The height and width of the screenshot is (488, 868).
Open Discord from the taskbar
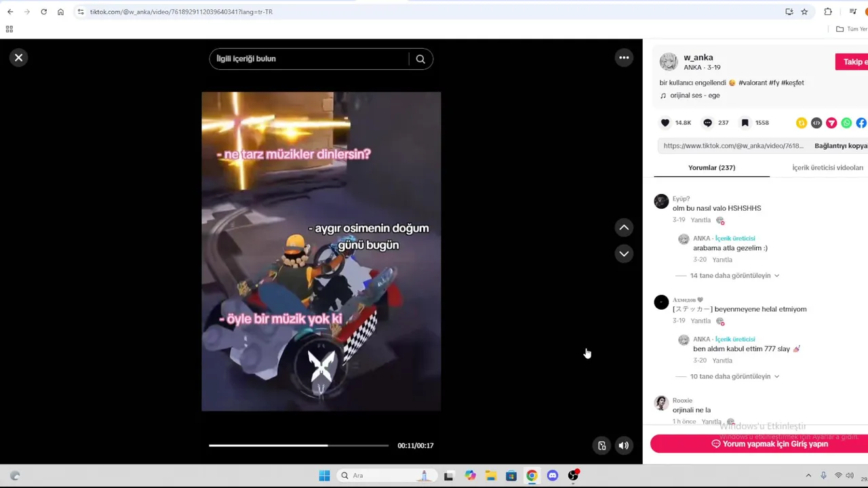click(x=553, y=476)
